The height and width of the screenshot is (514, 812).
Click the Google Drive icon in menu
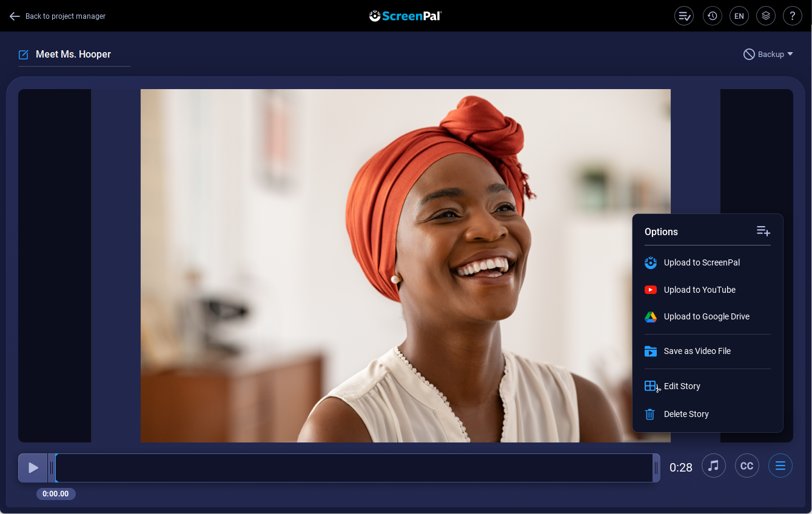pos(650,316)
